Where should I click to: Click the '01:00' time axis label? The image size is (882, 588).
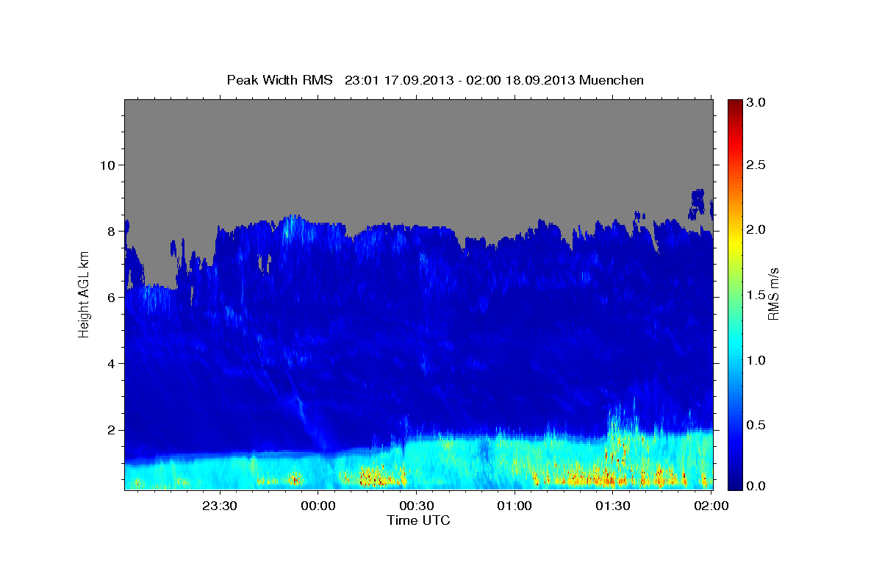pos(515,506)
